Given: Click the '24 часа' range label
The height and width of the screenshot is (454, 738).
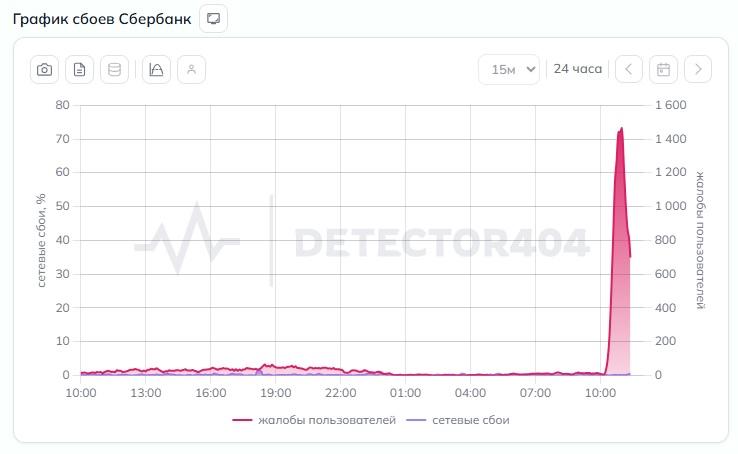Looking at the screenshot, I should click(x=578, y=69).
